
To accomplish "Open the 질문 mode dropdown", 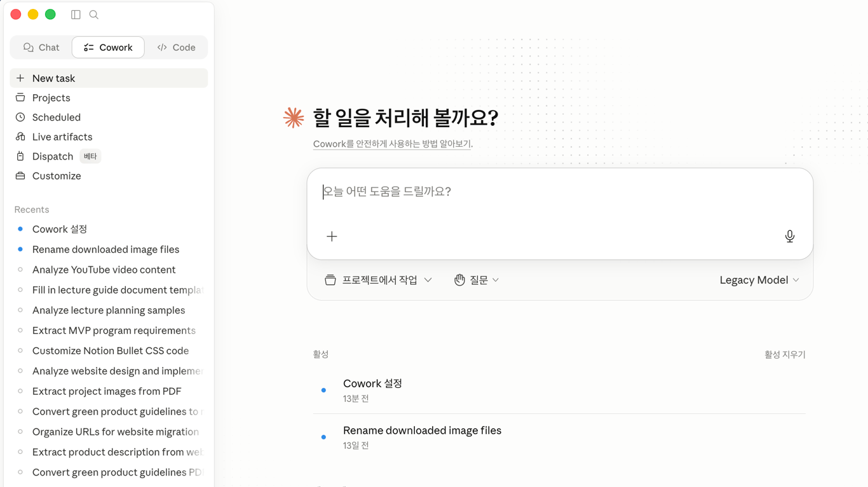I will (x=477, y=280).
